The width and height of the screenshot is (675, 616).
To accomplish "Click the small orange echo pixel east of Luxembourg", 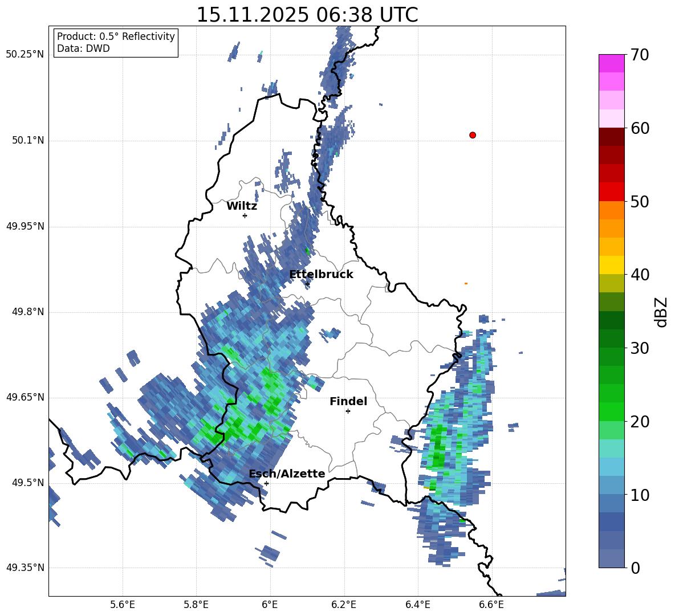I will pos(466,283).
